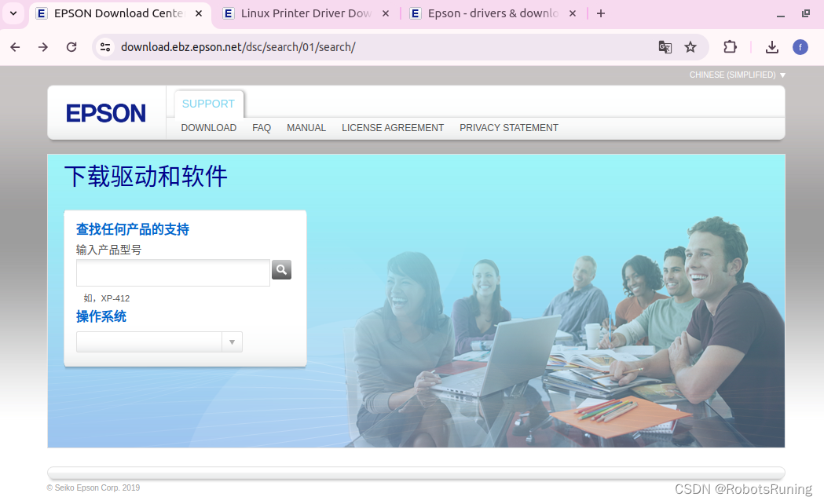Click the address bar URL
The width and height of the screenshot is (824, 504).
[x=238, y=47]
